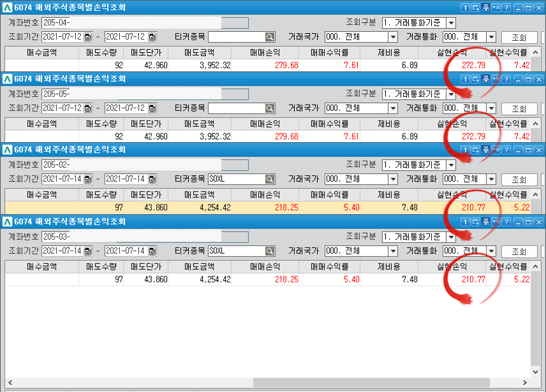
Task: Click the 매매수익률 header in the 205-02 window
Action: (x=329, y=195)
